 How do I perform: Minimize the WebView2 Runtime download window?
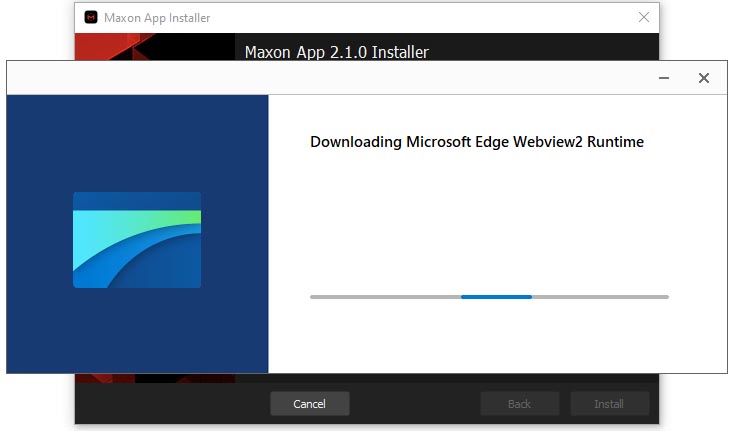tap(664, 78)
